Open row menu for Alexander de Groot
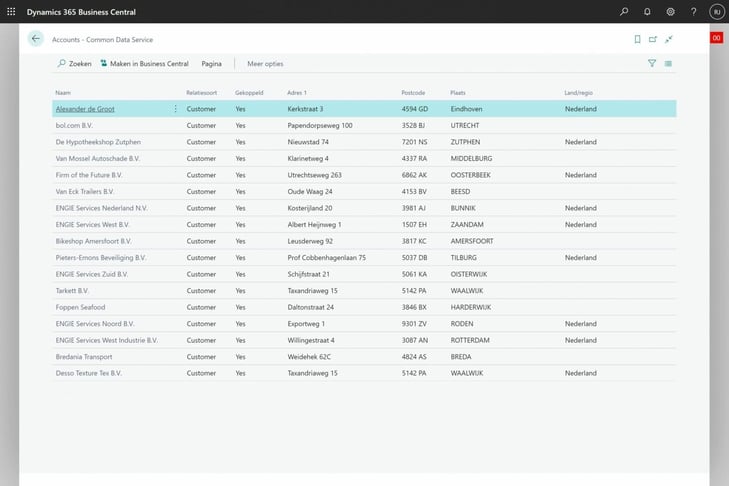The height and width of the screenshot is (486, 729). [x=175, y=109]
